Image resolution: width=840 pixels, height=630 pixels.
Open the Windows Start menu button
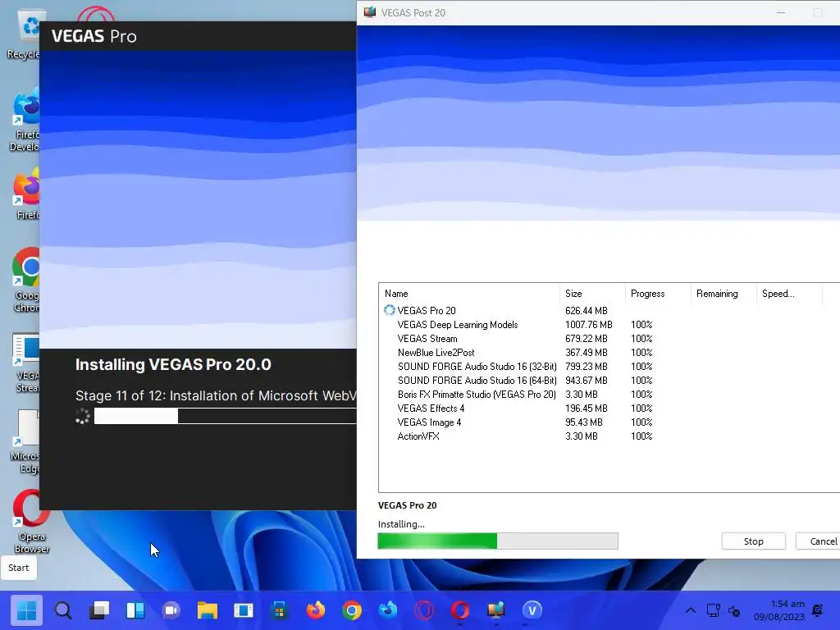tap(26, 609)
